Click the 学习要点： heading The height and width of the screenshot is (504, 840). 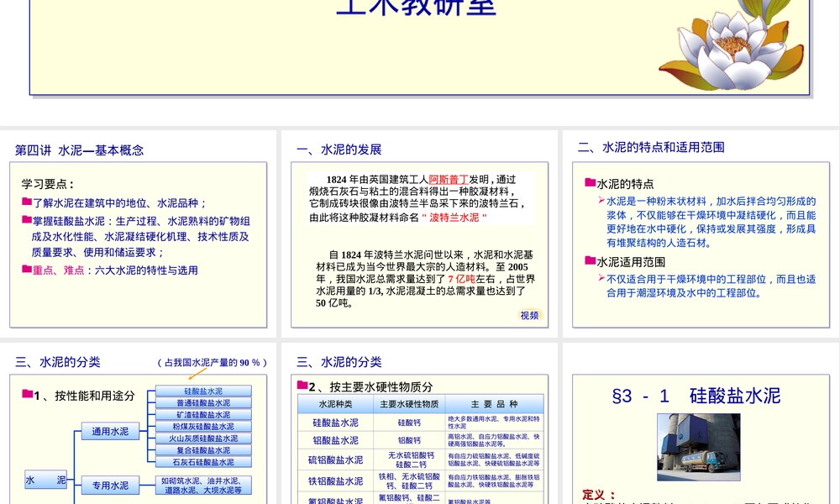coord(47,184)
